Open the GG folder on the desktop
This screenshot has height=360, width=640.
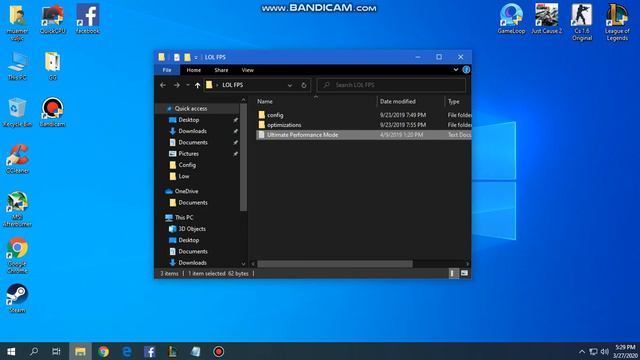(x=53, y=66)
